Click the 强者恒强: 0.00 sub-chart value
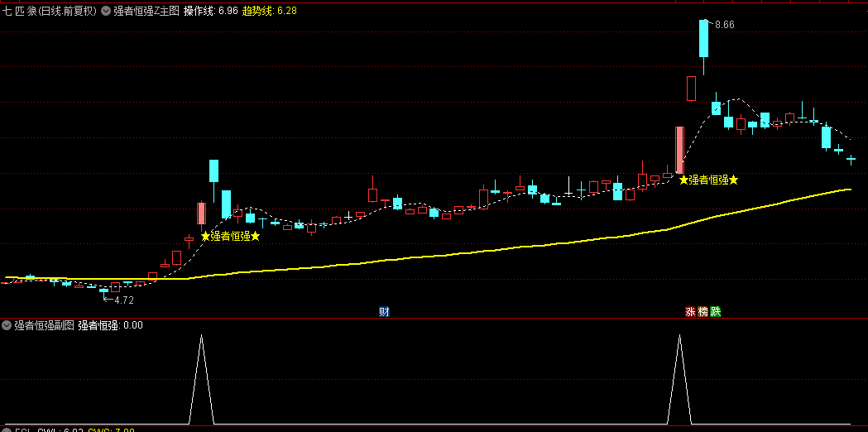Screen dimensions: 868x432 tap(110, 325)
